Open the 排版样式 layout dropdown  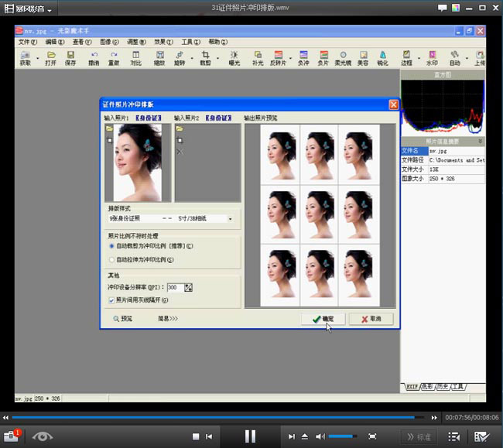click(x=230, y=219)
